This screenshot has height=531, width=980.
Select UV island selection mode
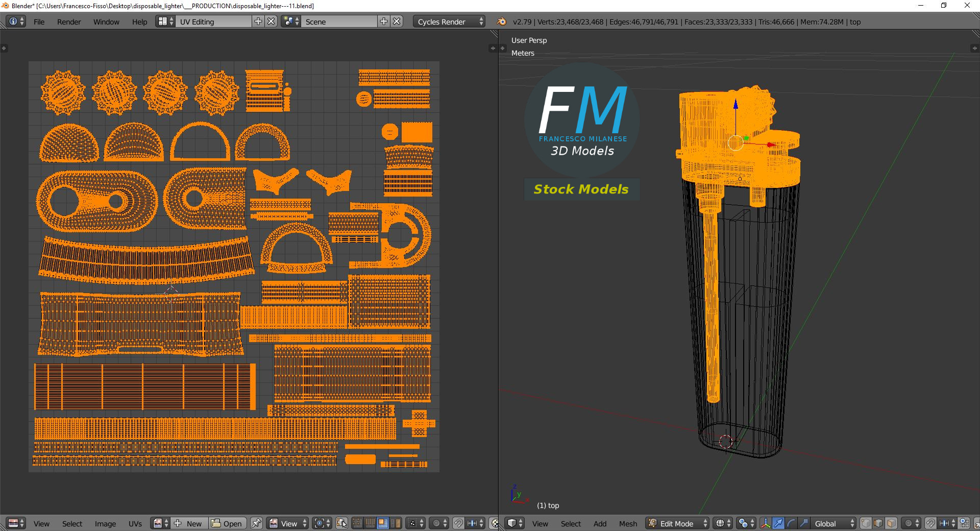(395, 523)
